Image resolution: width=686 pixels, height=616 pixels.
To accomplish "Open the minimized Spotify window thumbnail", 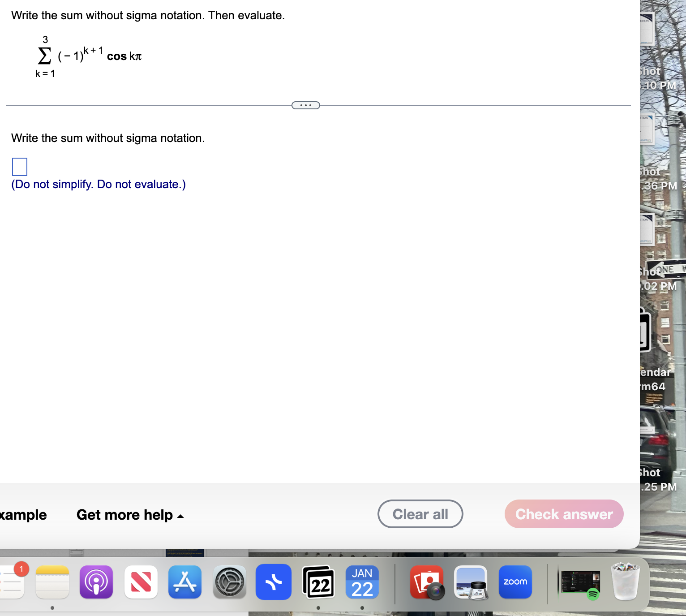I will click(580, 585).
